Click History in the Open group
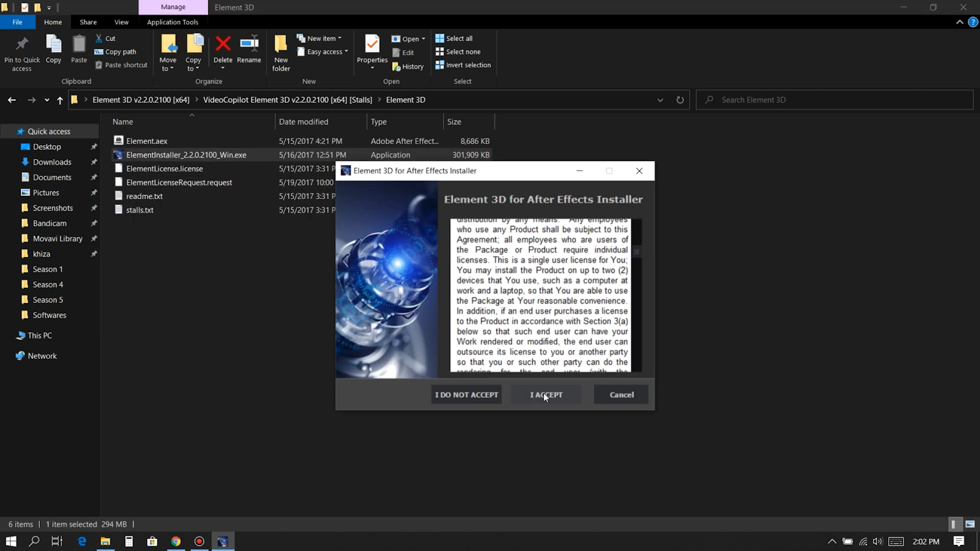Image resolution: width=980 pixels, height=551 pixels. coord(408,66)
